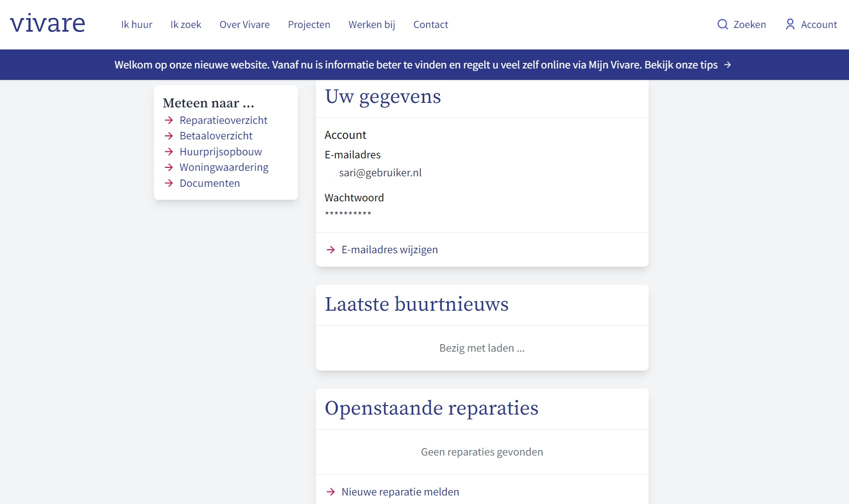
Task: Open the Projecten page
Action: (309, 24)
